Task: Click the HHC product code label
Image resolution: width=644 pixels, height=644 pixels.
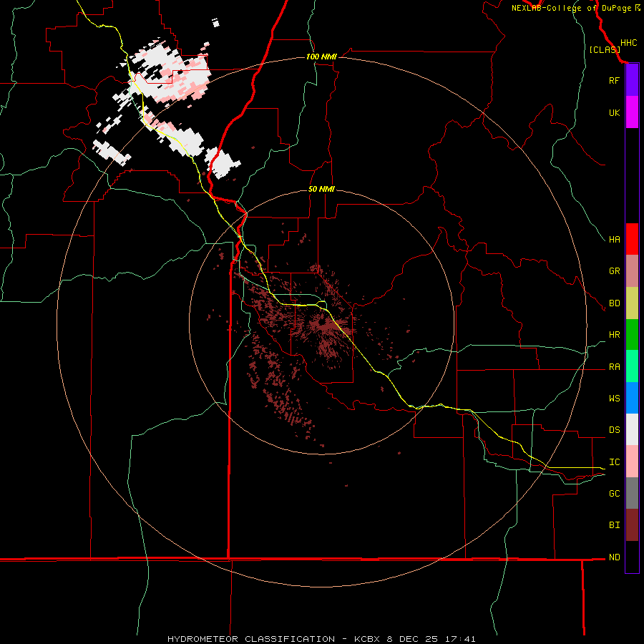Action: click(628, 43)
